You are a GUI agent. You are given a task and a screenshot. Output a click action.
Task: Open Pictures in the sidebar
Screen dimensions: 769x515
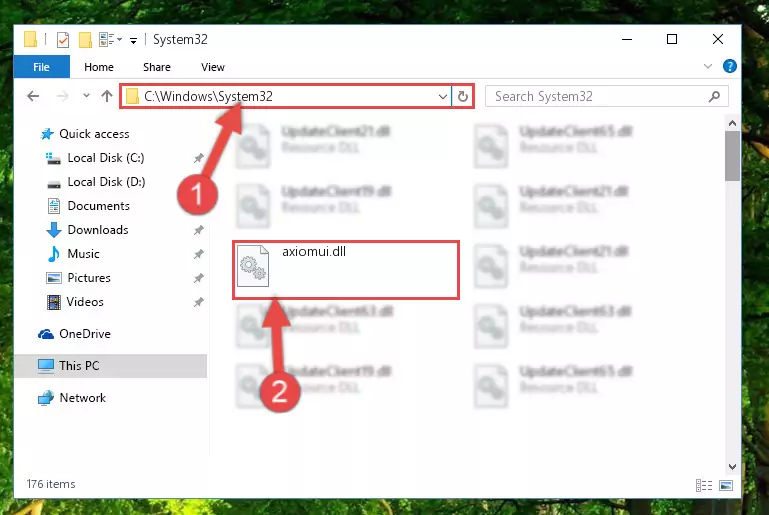(x=89, y=278)
